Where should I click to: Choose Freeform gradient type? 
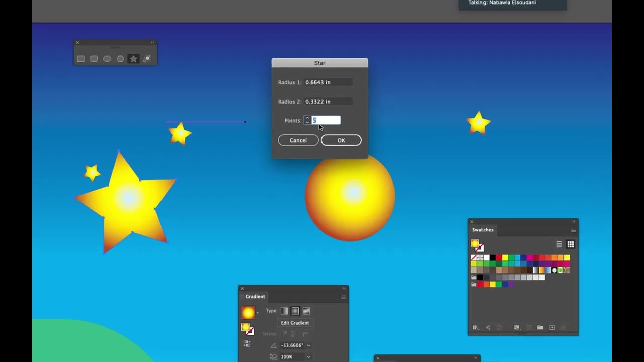pos(306,311)
